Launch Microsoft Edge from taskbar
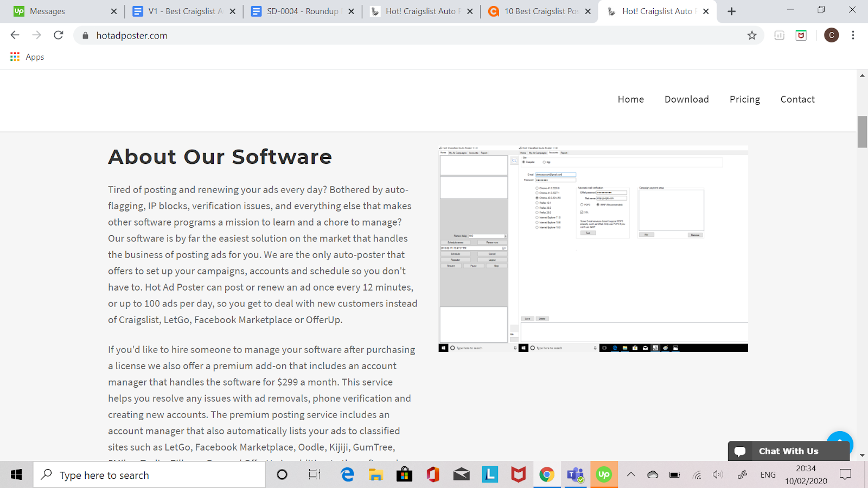Screen dimensions: 868x488 (347, 475)
